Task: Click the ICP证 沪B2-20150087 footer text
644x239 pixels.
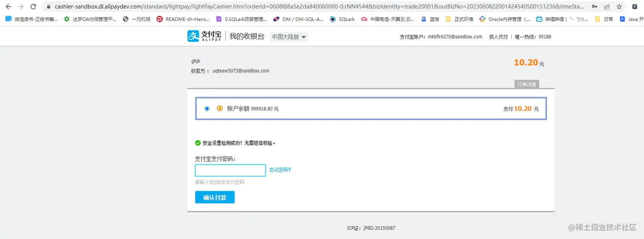Action: pyautogui.click(x=371, y=228)
